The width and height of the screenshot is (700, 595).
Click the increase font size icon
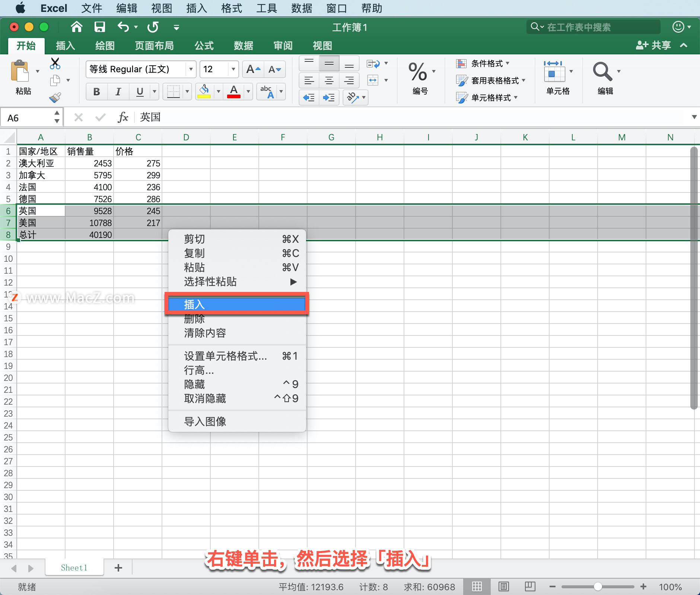[x=253, y=69]
